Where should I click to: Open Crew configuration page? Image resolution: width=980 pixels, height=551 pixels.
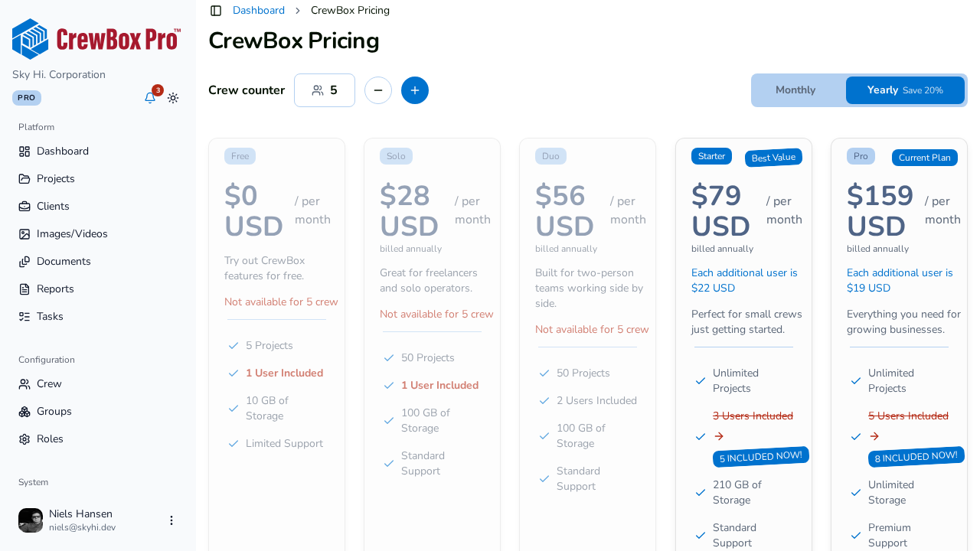[x=98, y=384]
